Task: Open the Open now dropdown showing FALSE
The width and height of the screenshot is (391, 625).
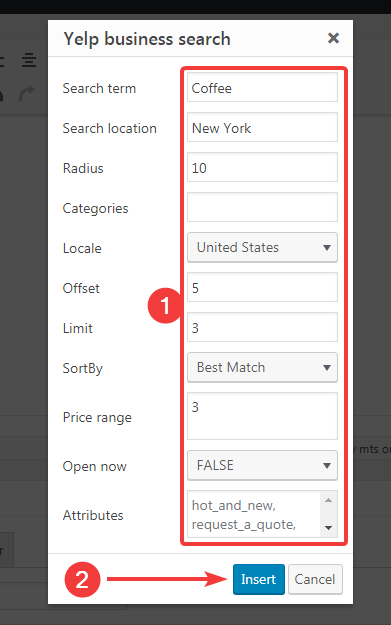Action: [262, 465]
